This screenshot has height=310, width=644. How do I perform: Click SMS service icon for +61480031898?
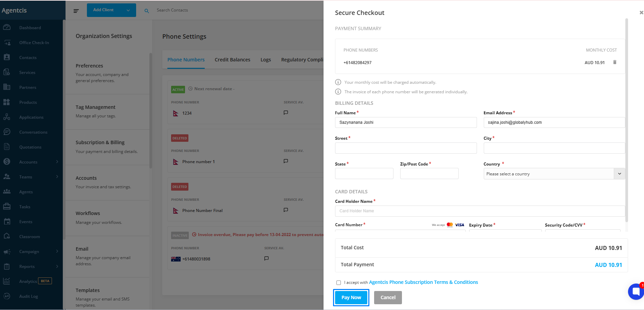(266, 258)
